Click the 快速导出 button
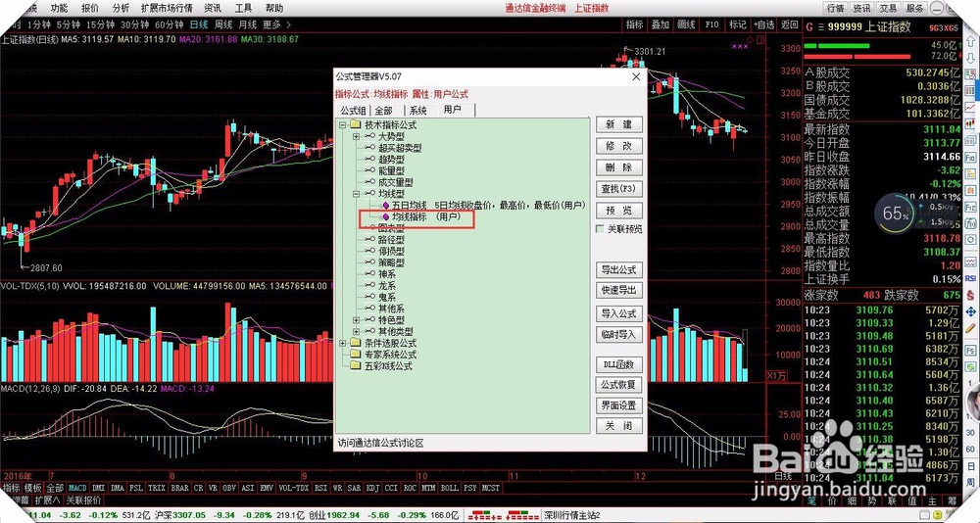This screenshot has width=980, height=523. coord(619,290)
